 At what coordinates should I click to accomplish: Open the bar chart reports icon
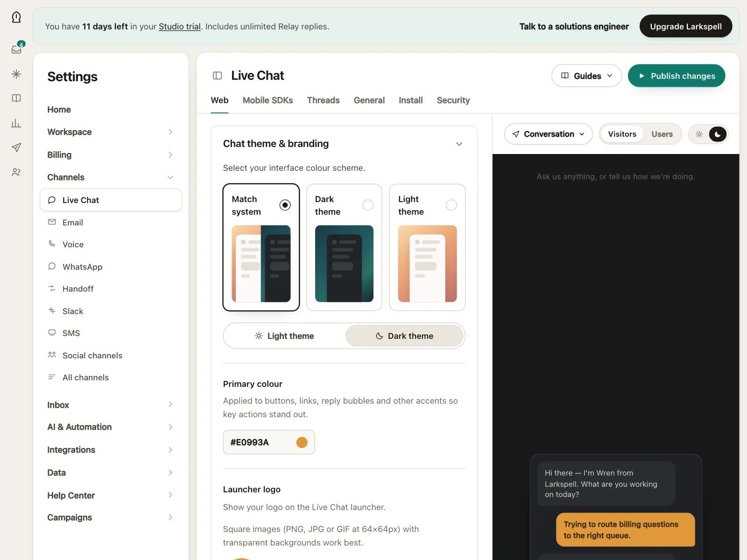pos(16,123)
